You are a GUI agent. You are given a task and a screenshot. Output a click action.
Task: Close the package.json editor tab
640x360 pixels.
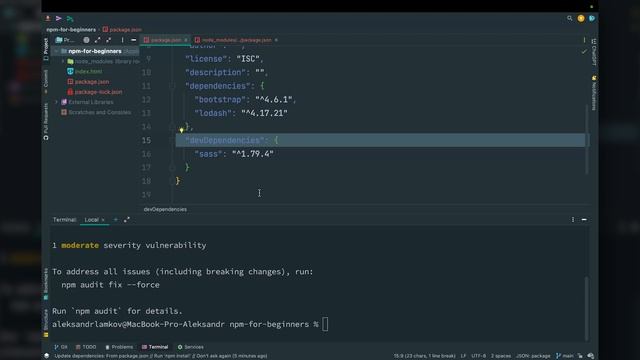pos(185,40)
